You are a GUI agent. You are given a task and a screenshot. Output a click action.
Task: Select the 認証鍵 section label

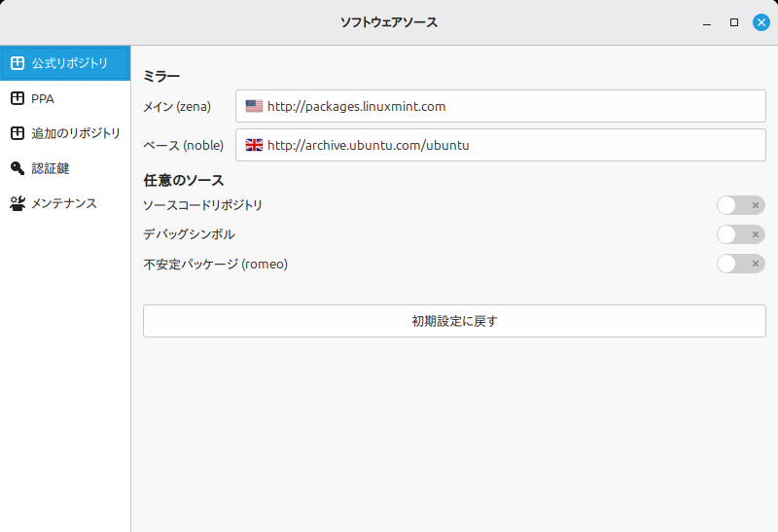(x=51, y=168)
